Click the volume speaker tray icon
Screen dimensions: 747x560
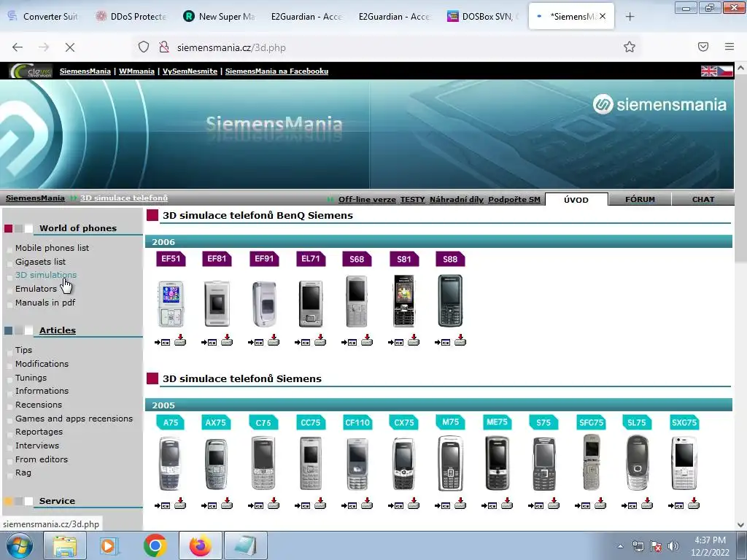(x=673, y=546)
